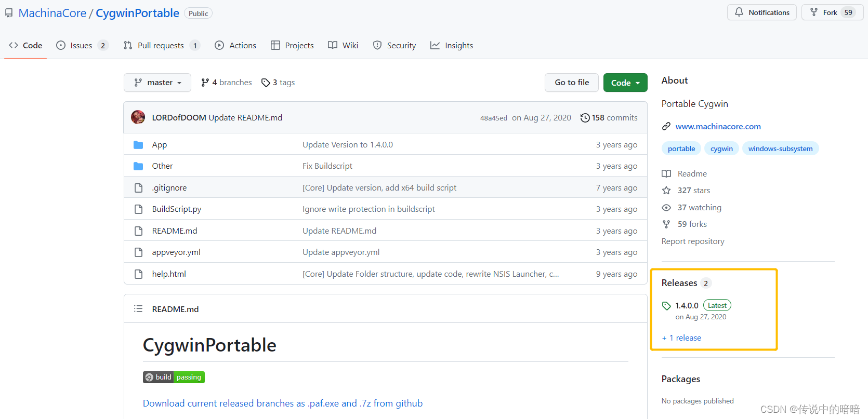Open the "Update Version to 1.4.0.0" commit

coord(348,145)
